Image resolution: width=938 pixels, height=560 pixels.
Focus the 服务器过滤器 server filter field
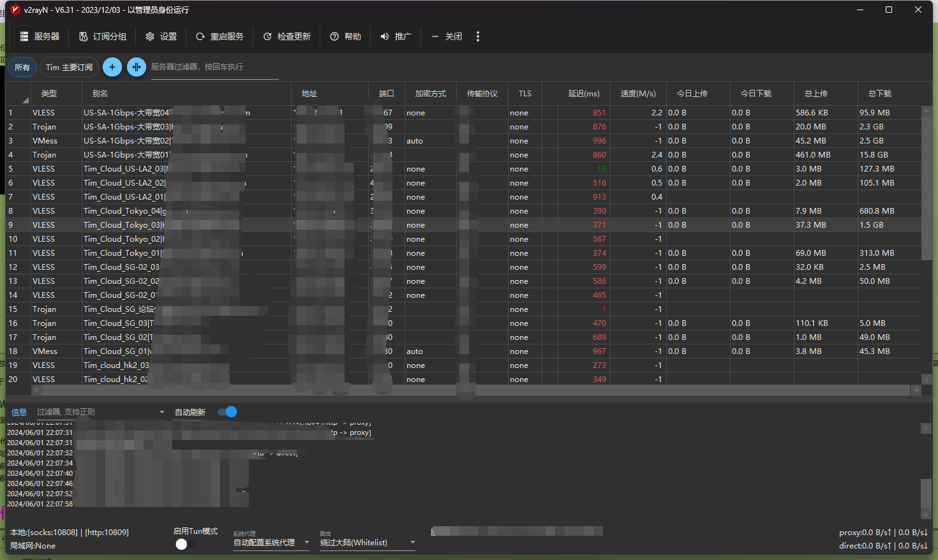pos(214,67)
